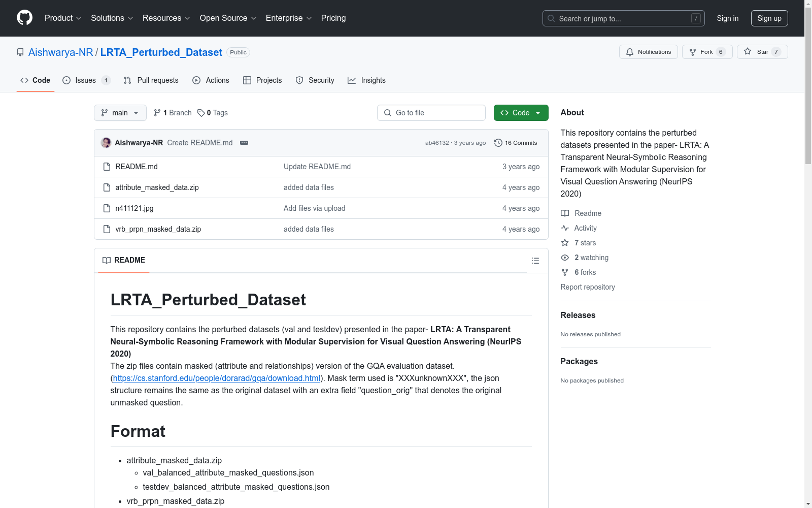Click the Search or jump to field
Image resolution: width=812 pixels, height=508 pixels.
click(x=624, y=18)
